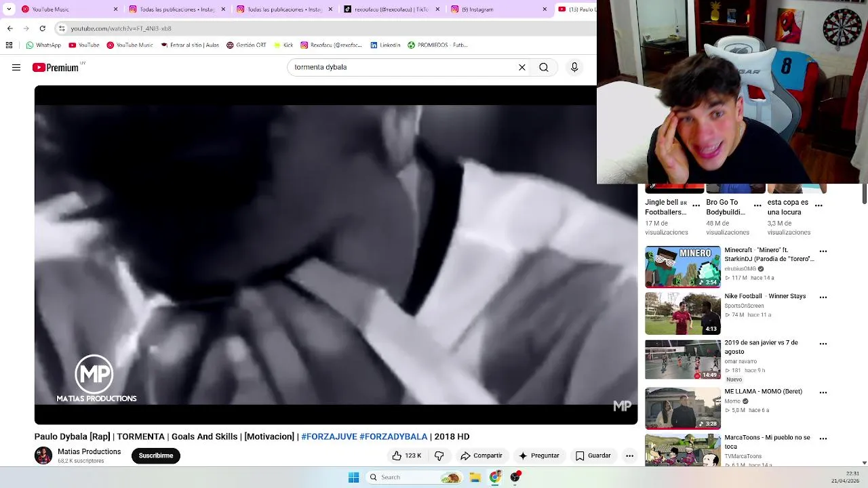
Task: Click the MP watermark in video corner
Action: click(x=622, y=406)
